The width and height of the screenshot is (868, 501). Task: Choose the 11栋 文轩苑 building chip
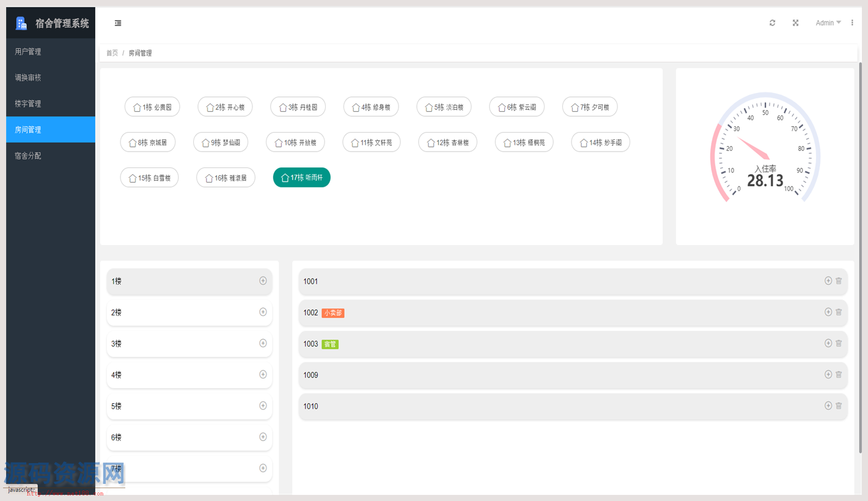(x=372, y=142)
